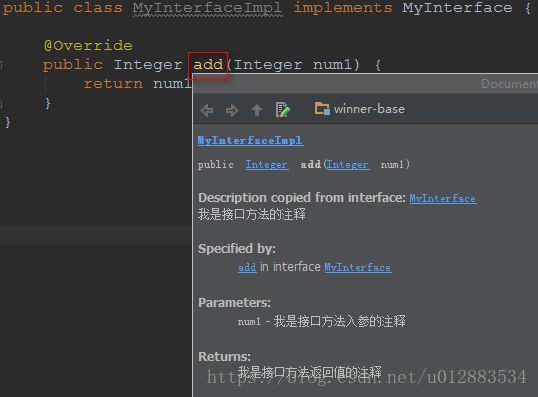Click the 'implements' keyword

point(343,8)
